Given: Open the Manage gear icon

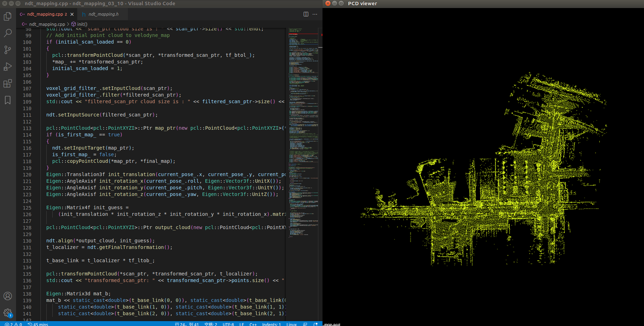Looking at the screenshot, I should pyautogui.click(x=8, y=313).
